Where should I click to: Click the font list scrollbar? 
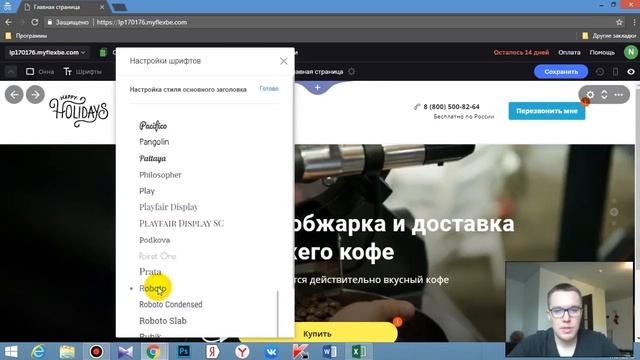278,313
